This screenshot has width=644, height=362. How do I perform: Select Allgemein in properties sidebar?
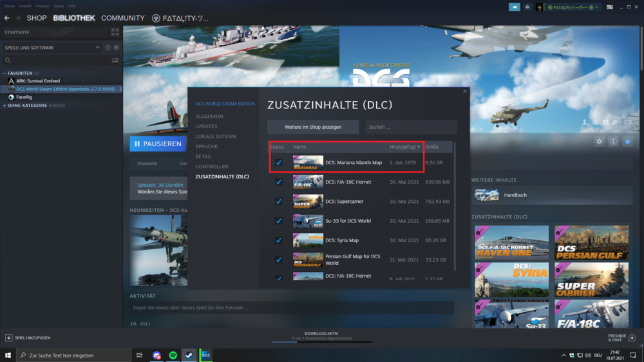(209, 117)
